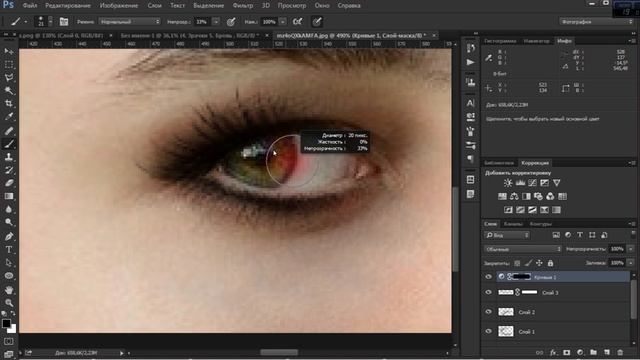Hide the Слой 1 layer

(x=489, y=331)
